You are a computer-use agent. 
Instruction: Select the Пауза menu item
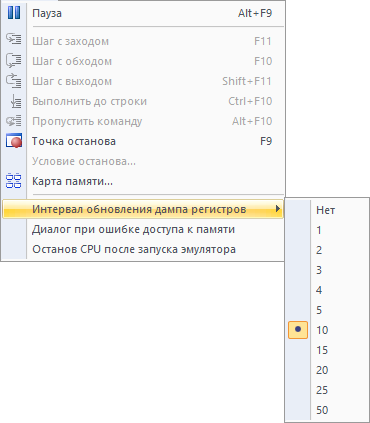coord(143,13)
